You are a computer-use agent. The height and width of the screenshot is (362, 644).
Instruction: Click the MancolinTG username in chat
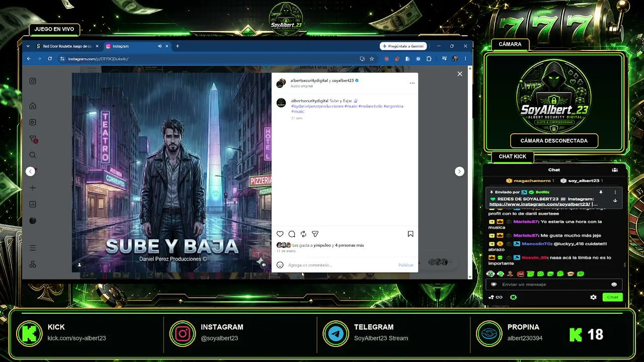tap(536, 244)
